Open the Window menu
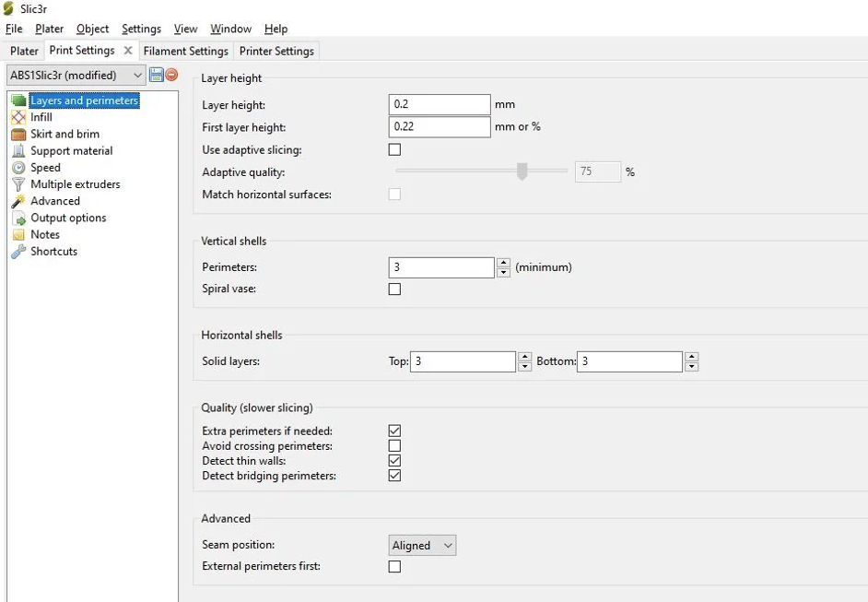The height and width of the screenshot is (602, 868). coord(231,29)
